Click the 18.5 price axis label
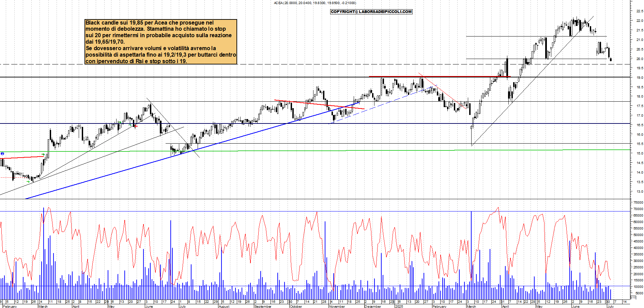644x308 pixels. point(640,87)
